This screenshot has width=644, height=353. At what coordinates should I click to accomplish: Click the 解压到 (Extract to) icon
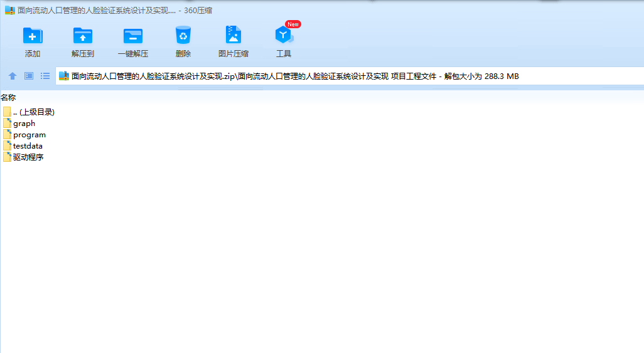click(83, 36)
